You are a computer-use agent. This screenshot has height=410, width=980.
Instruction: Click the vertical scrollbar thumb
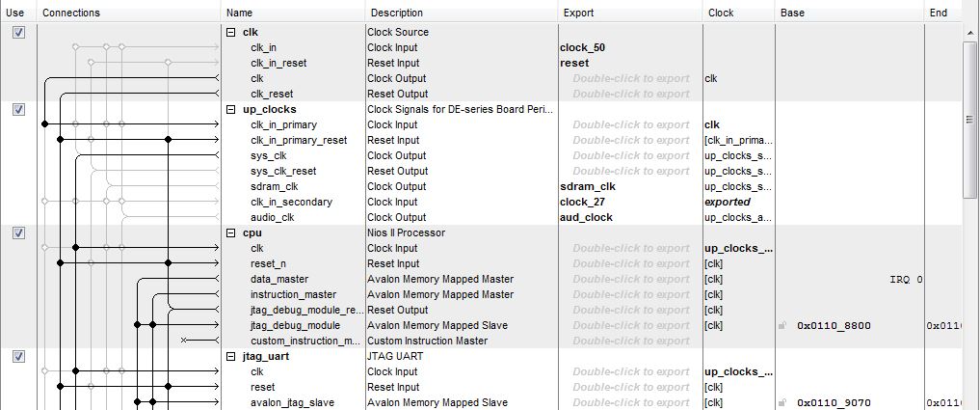(971, 116)
